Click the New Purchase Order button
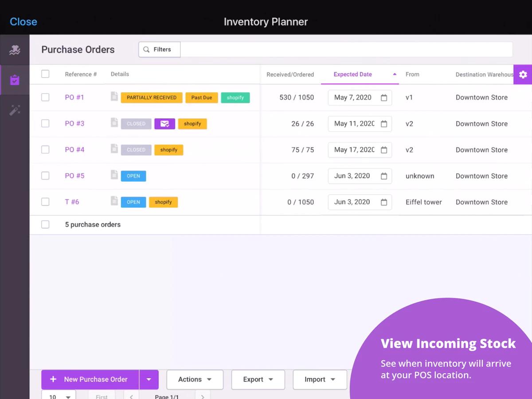532x399 pixels. point(90,379)
